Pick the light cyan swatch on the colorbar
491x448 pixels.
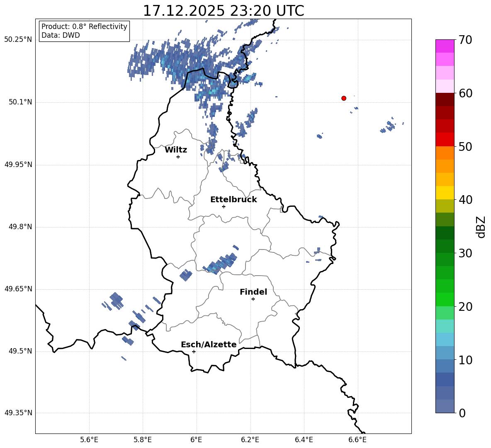[x=445, y=326]
